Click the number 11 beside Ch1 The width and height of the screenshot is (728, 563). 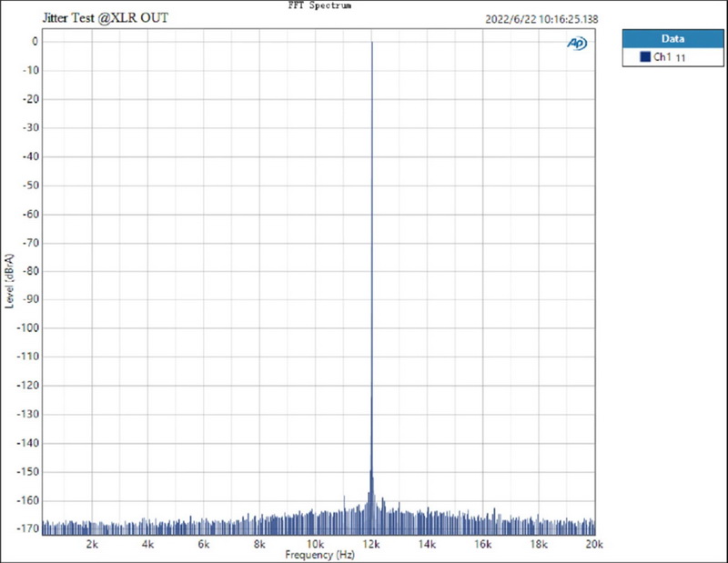point(679,58)
